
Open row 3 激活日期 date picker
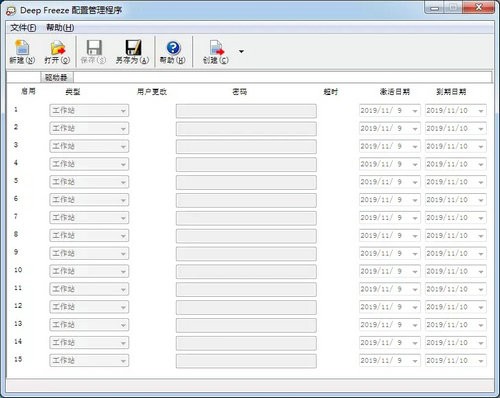point(415,146)
